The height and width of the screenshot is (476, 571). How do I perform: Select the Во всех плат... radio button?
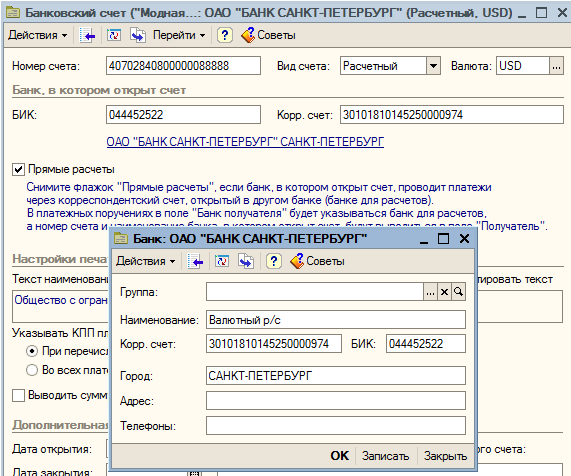tap(32, 370)
